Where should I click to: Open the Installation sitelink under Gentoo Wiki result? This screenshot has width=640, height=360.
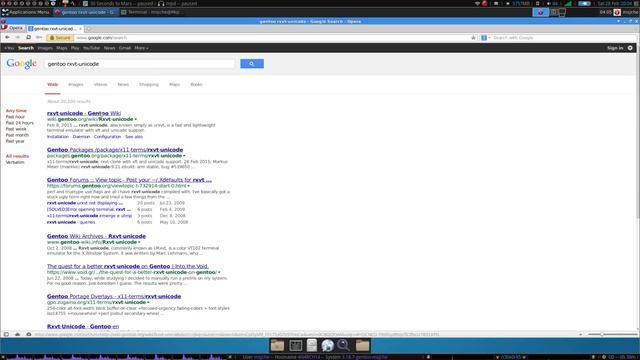tap(58, 137)
